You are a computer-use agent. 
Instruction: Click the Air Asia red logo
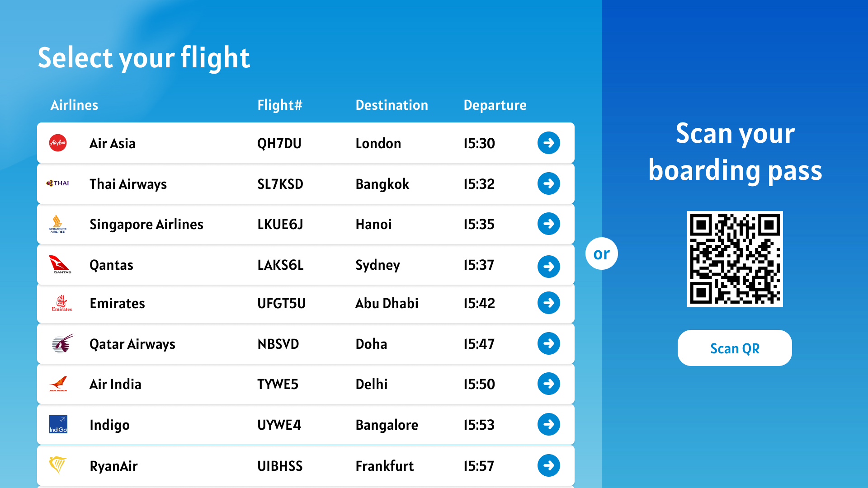(x=58, y=143)
